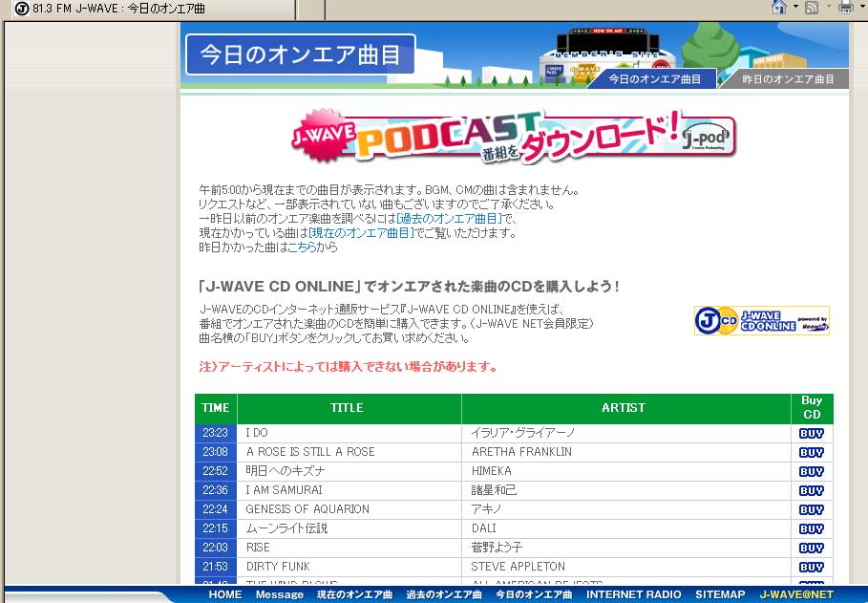Screen dimensions: 868x603
Task: Click the Print icon in browser toolbar
Action: (x=846, y=8)
